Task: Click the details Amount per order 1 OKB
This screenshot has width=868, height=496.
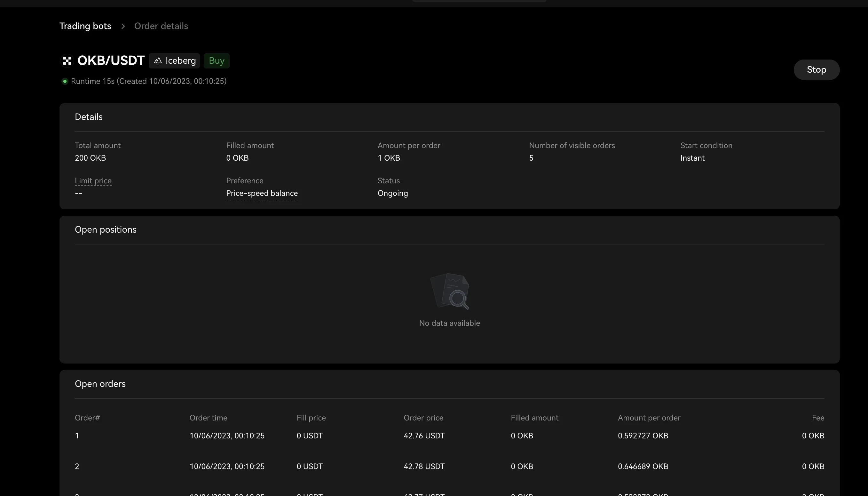Action: click(x=389, y=158)
